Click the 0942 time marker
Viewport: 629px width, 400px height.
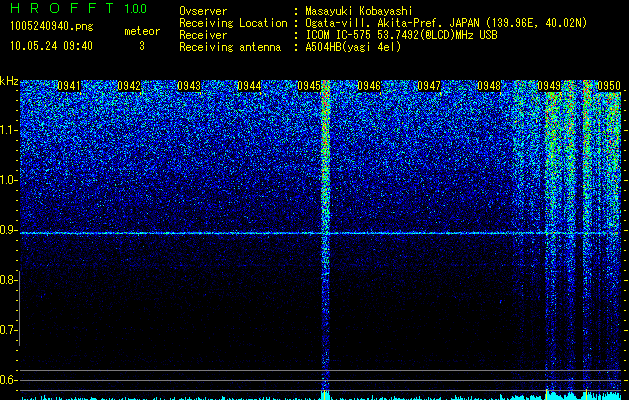pos(129,86)
